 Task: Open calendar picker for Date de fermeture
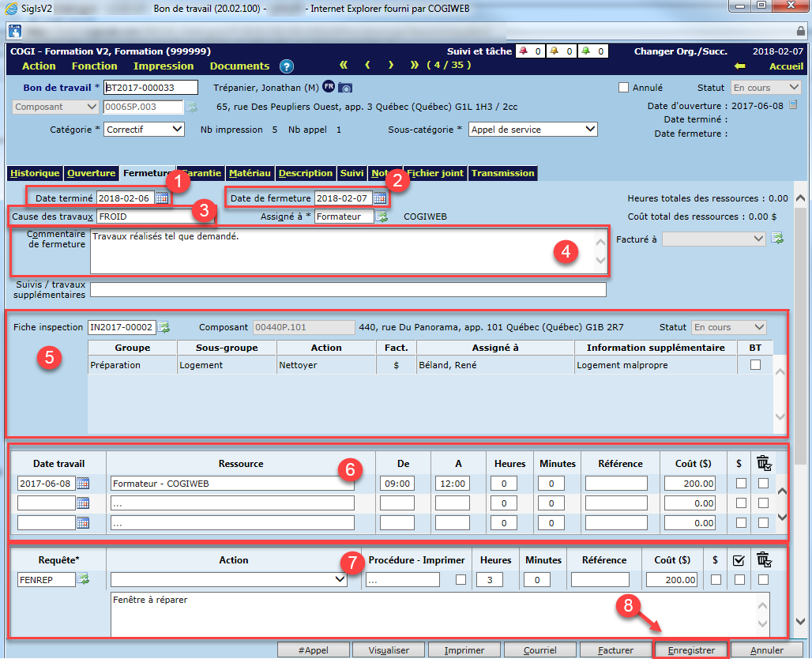click(381, 198)
